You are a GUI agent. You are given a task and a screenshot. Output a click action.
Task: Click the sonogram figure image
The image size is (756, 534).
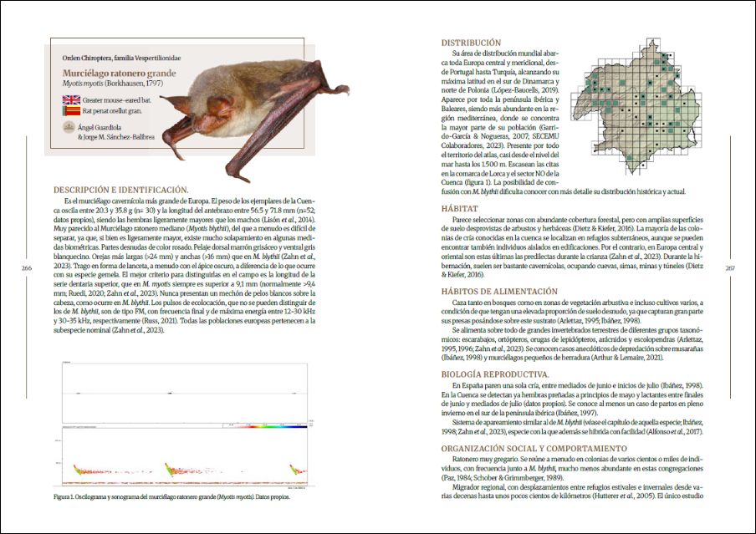click(185, 455)
